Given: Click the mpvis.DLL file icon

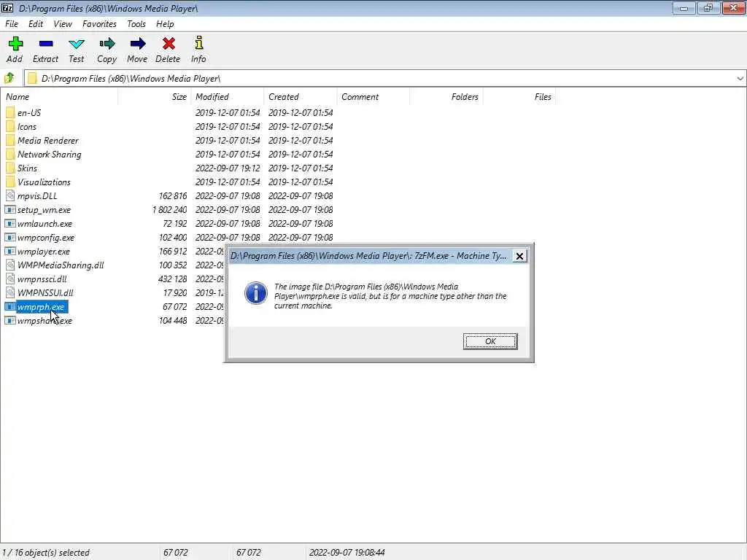Looking at the screenshot, I should click(x=10, y=195).
